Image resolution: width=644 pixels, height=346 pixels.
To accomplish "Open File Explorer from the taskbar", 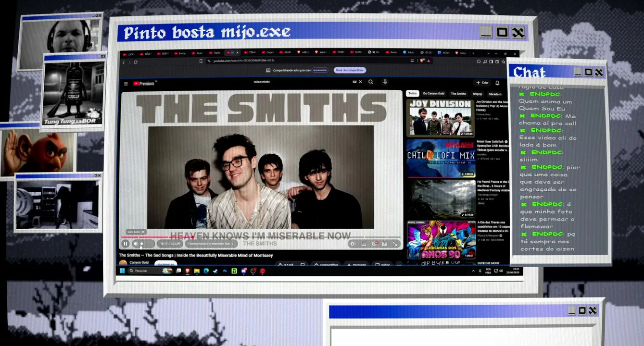I will pyautogui.click(x=197, y=271).
